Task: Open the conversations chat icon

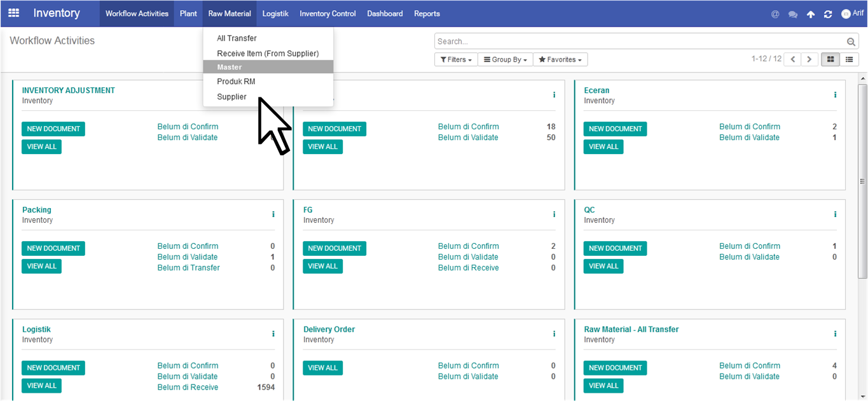Action: pyautogui.click(x=792, y=14)
